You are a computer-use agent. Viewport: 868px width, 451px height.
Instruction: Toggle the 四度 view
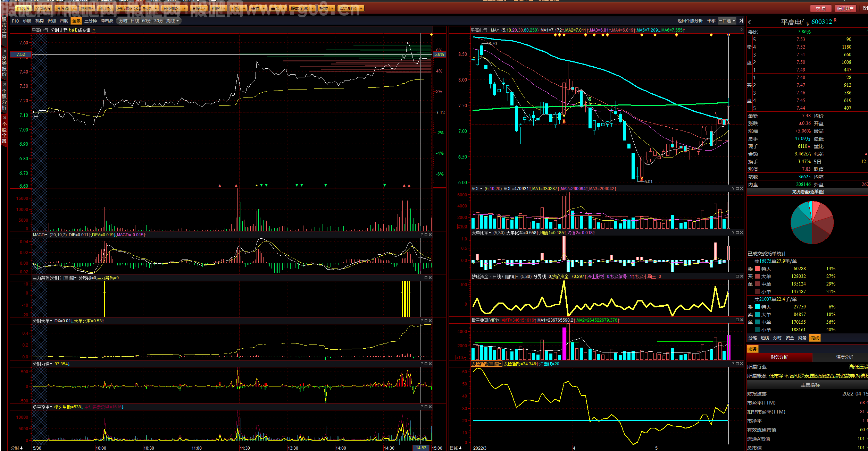coord(64,21)
